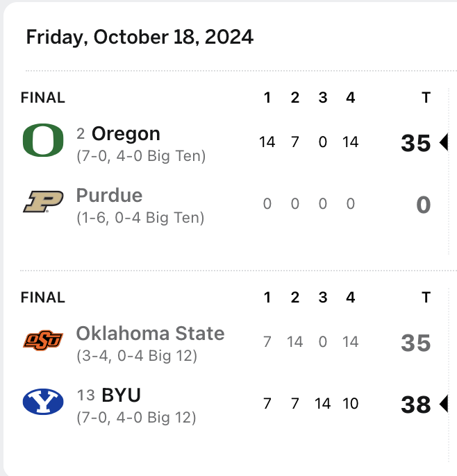
Task: Click the Friday, October 18, 2024 date header
Action: pos(140,37)
